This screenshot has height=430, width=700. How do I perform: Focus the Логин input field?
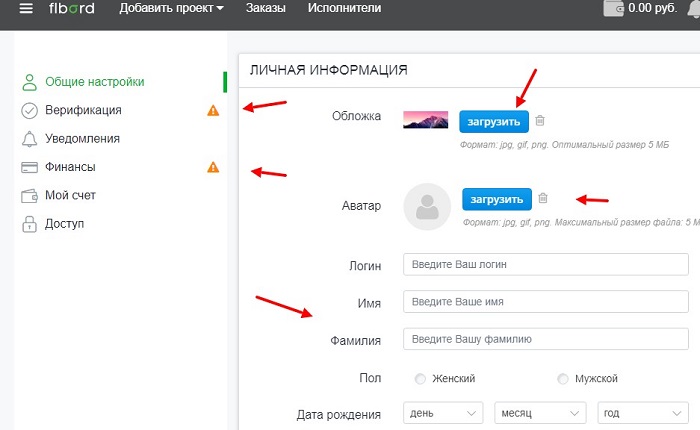click(x=546, y=264)
